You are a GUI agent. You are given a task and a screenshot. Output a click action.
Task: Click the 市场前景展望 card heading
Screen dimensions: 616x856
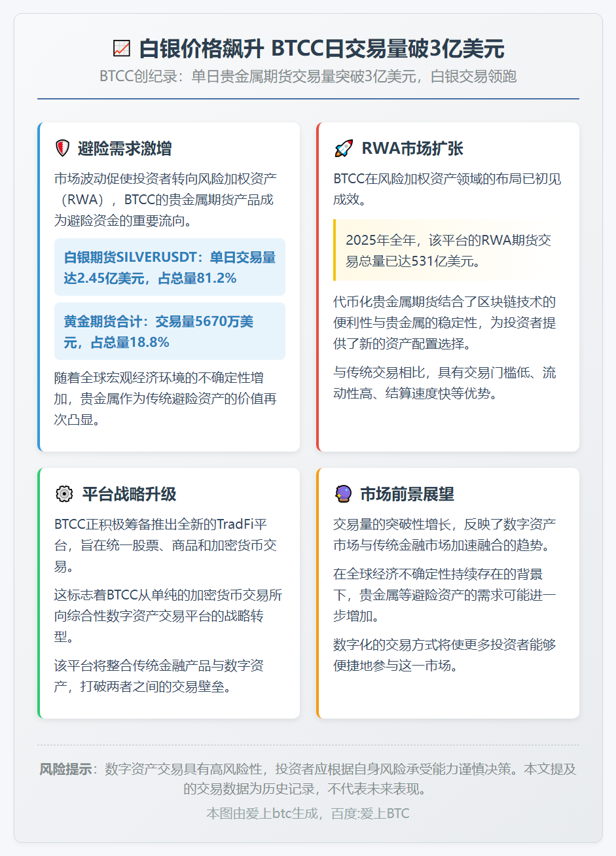coord(407,494)
